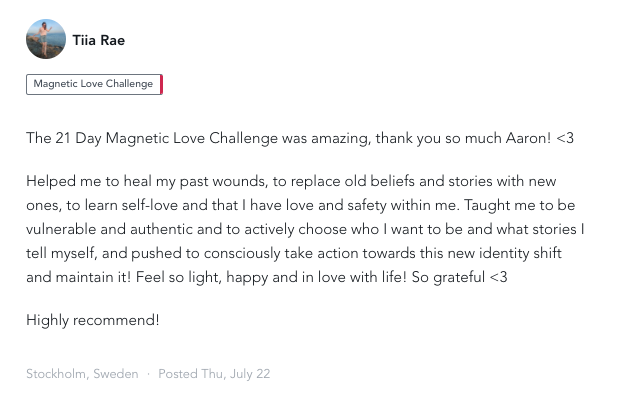Image resolution: width=619 pixels, height=398 pixels.
Task: Click Tiia Rae's circular profile photo
Action: pos(46,39)
